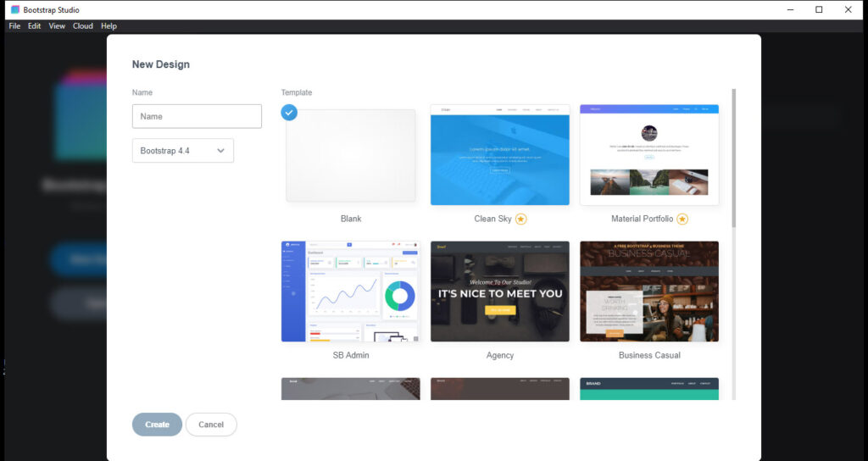Select the dark-navy BRAND template with green band

649,388
